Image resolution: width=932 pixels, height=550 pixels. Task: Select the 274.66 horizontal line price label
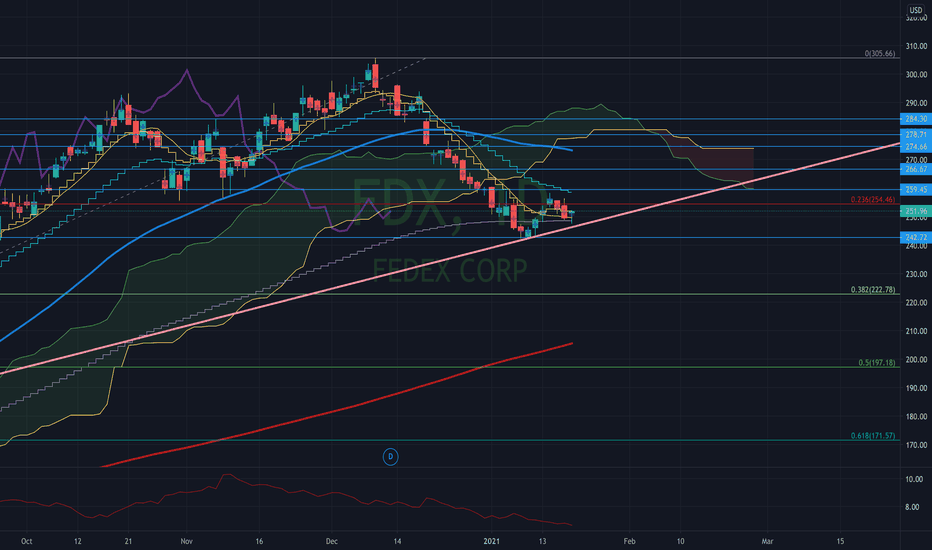[x=915, y=146]
